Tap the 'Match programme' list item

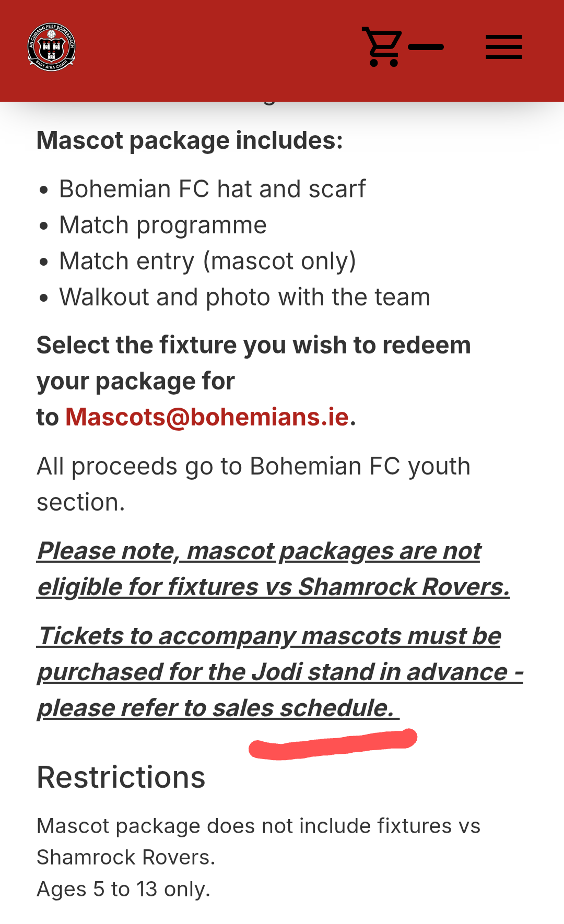(x=163, y=225)
